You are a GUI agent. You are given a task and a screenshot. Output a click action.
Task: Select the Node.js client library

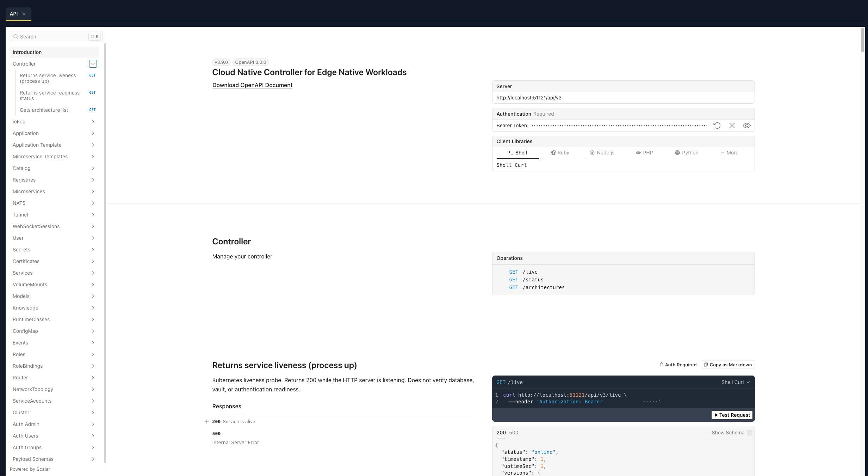tap(602, 153)
